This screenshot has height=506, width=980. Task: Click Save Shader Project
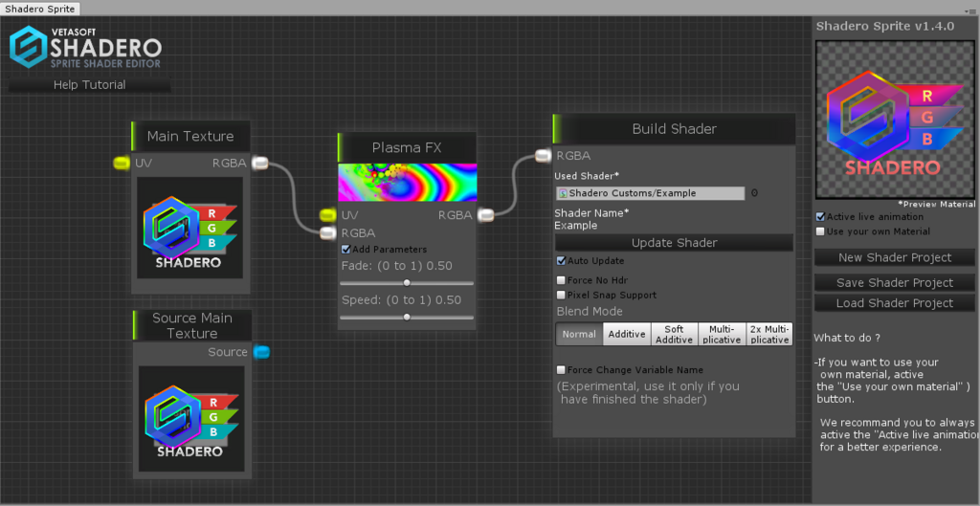(895, 283)
